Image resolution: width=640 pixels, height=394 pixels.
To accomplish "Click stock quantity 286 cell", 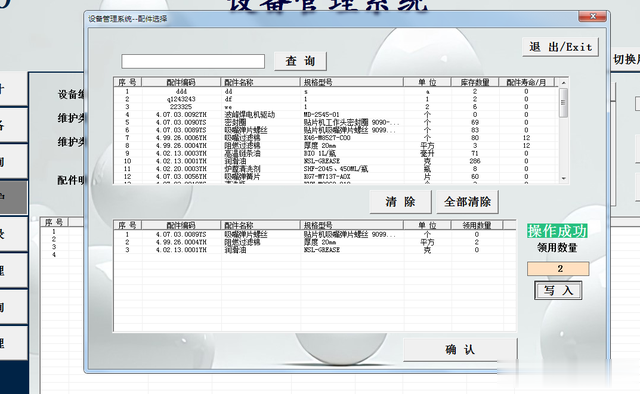I will (x=475, y=161).
